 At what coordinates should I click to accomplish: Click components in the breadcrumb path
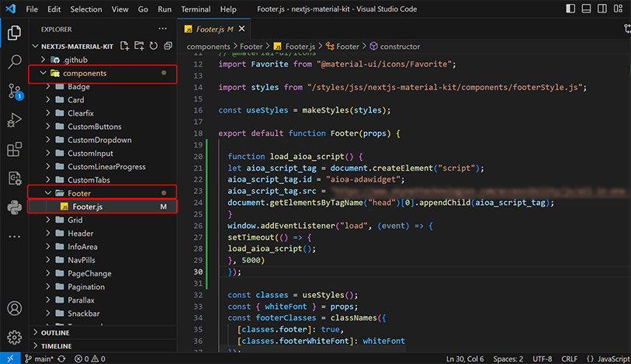click(209, 47)
